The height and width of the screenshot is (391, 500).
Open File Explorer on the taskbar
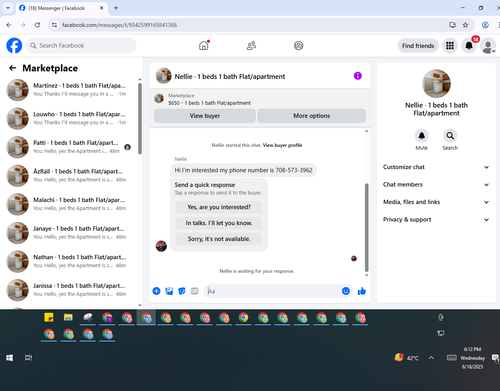pos(68,317)
